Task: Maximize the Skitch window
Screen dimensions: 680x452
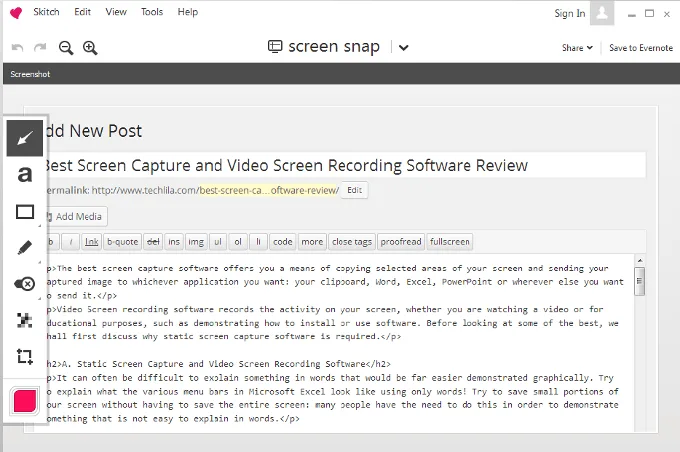Action: (649, 13)
